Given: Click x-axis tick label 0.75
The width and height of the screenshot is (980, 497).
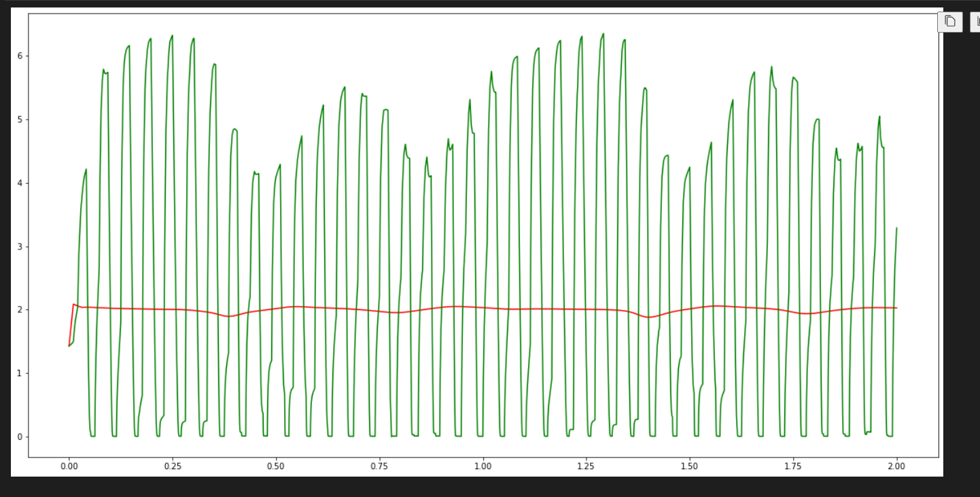Looking at the screenshot, I should click(x=379, y=466).
